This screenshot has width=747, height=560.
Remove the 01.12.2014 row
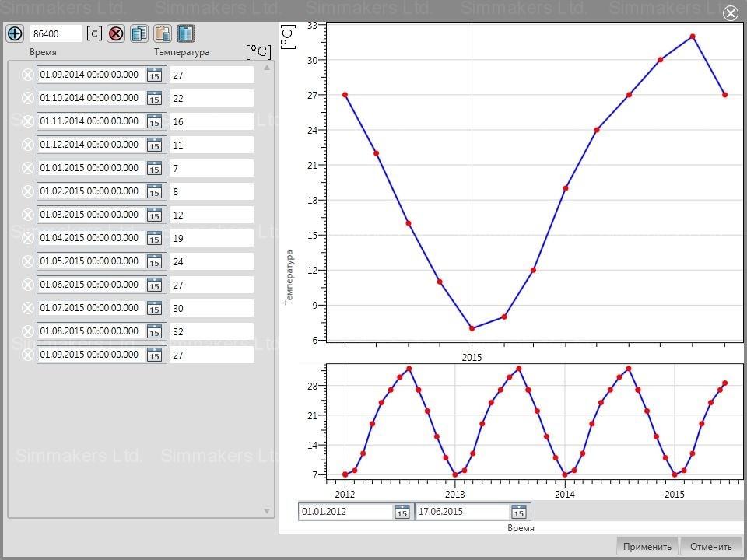[28, 145]
